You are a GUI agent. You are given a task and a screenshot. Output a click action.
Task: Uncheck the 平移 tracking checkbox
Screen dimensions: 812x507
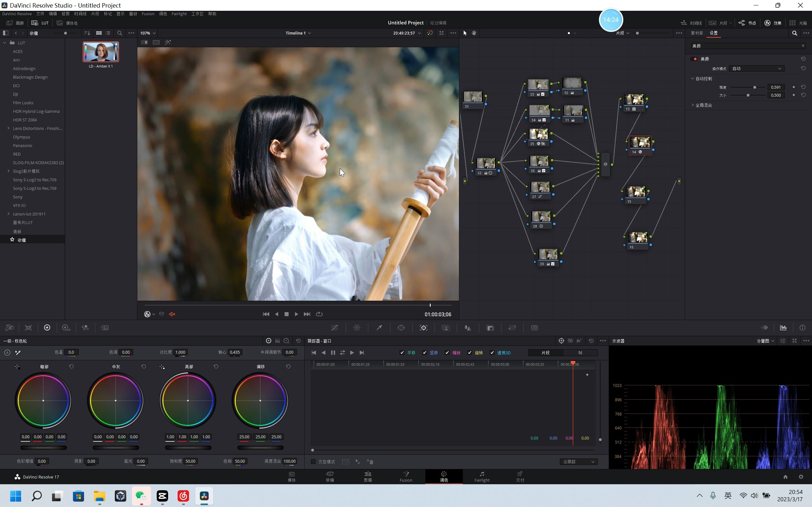[402, 352]
